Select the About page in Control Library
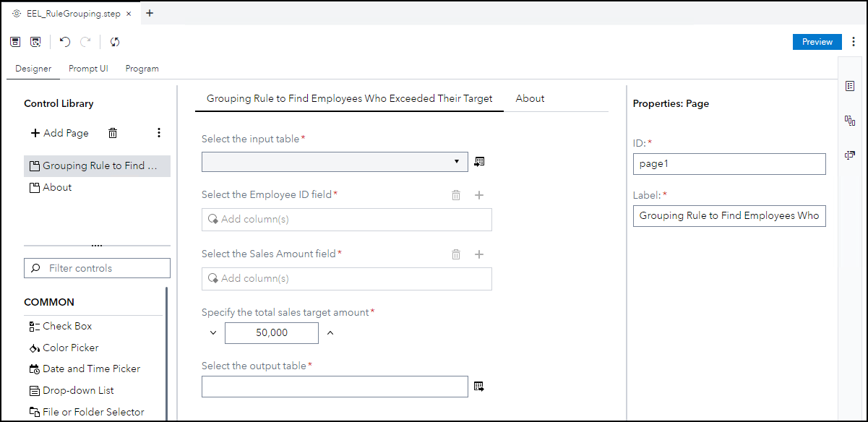 57,187
